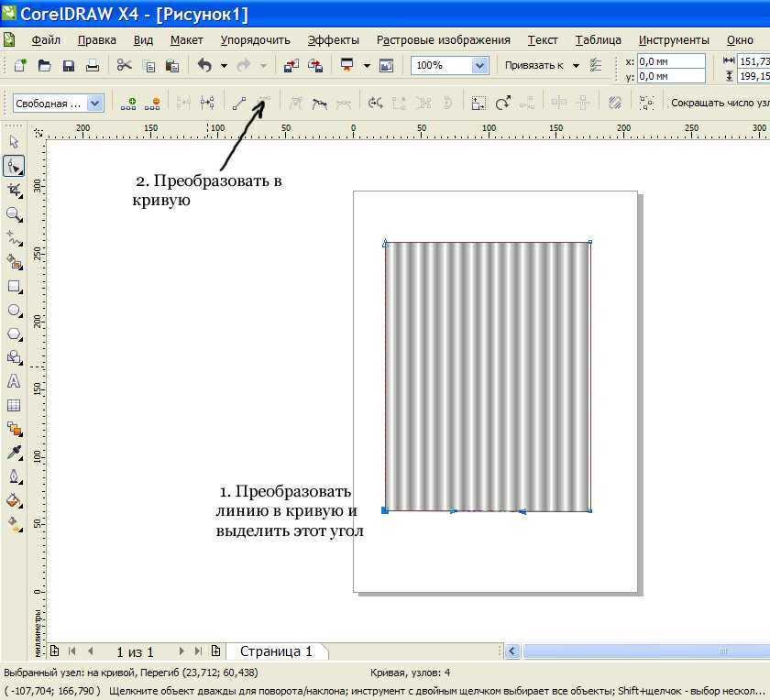Click the Add node icon
Image resolution: width=770 pixels, height=700 pixels.
click(x=128, y=104)
